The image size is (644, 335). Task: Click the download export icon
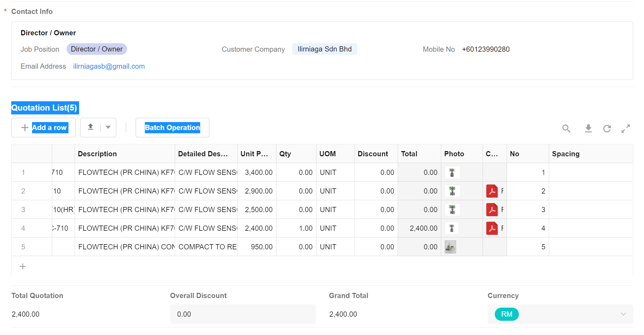click(x=588, y=128)
